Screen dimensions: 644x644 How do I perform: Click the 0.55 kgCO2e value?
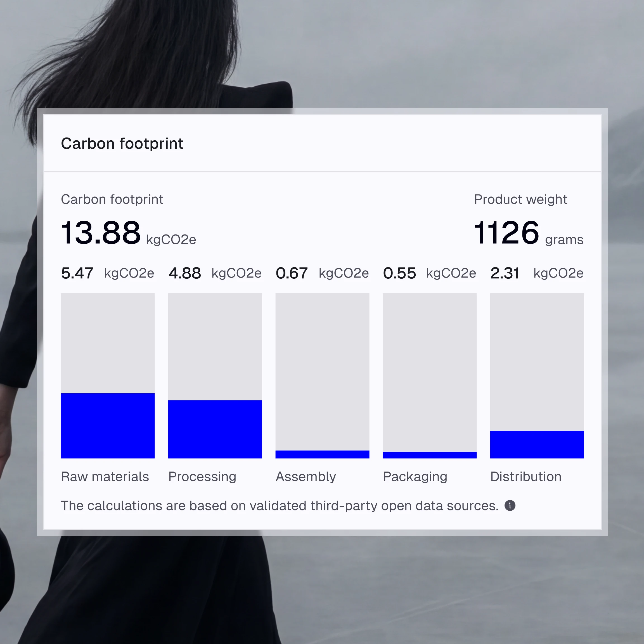pyautogui.click(x=429, y=273)
